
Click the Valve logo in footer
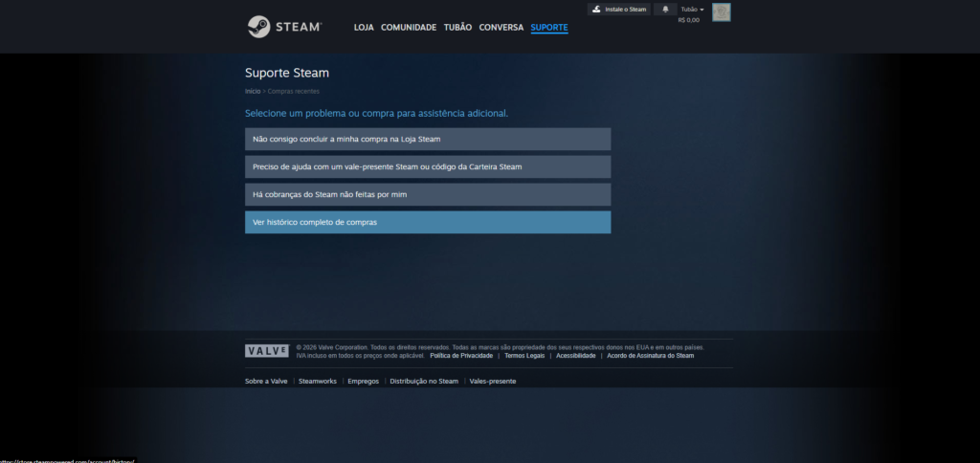point(267,351)
